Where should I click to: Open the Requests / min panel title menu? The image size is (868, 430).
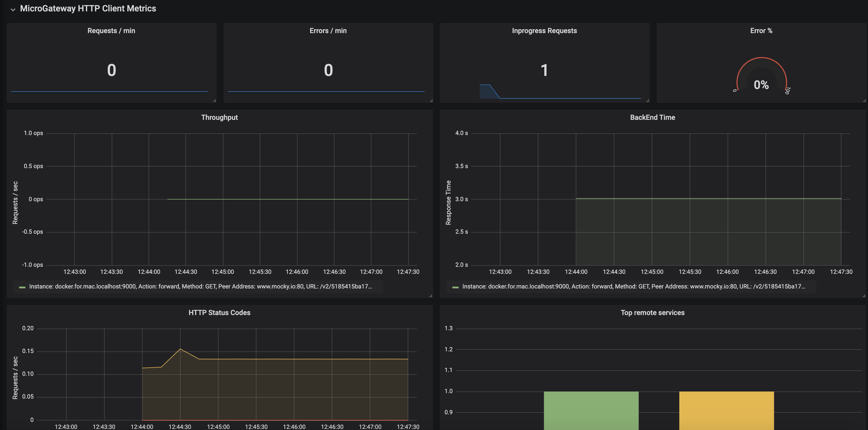coord(111,31)
